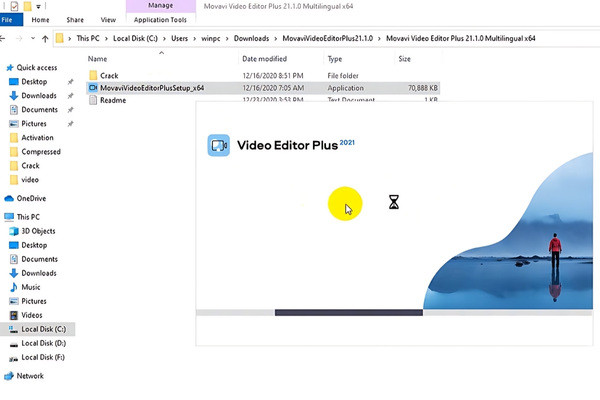Switch to the Home ribbon tab

click(40, 20)
